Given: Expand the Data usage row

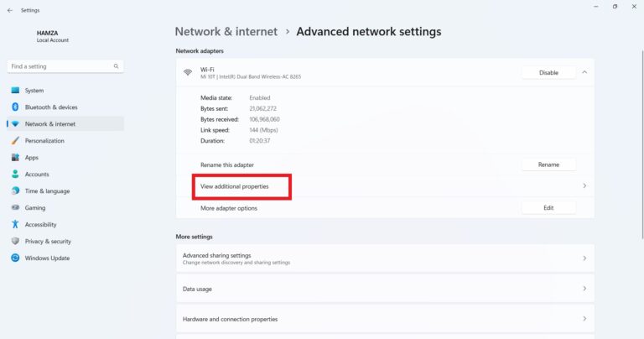Looking at the screenshot, I should (x=584, y=289).
